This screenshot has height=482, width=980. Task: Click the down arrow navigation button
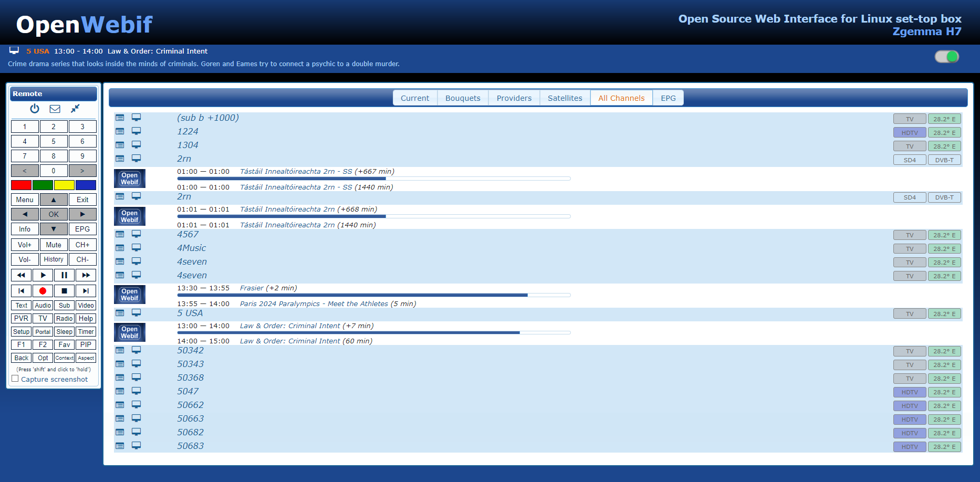coord(54,229)
